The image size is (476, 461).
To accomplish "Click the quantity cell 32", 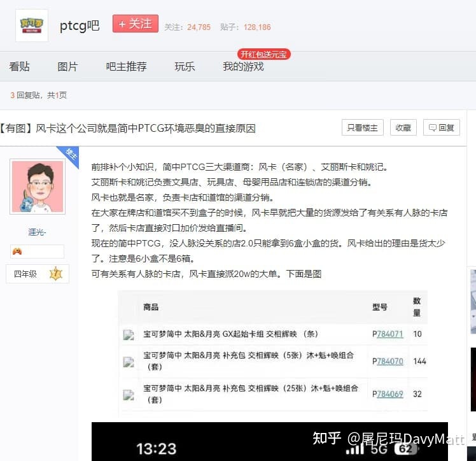I will 417,394.
